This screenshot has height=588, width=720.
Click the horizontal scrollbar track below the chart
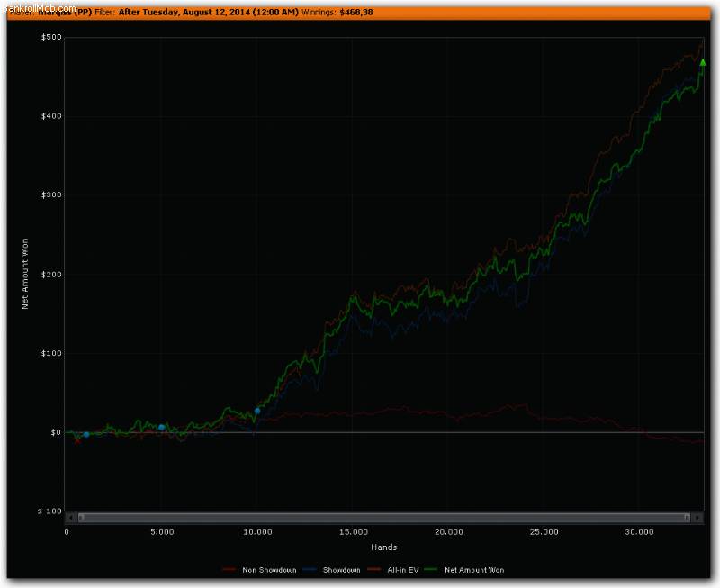[384, 518]
